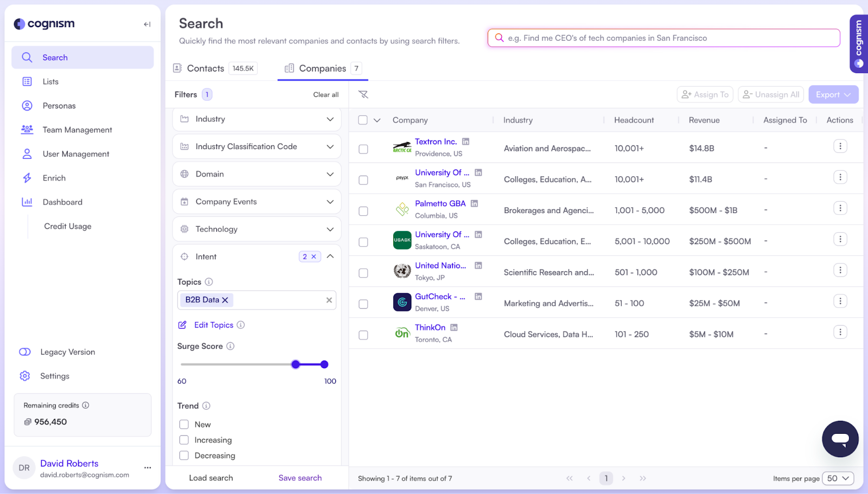
Task: Open the Items per page dropdown
Action: [838, 478]
